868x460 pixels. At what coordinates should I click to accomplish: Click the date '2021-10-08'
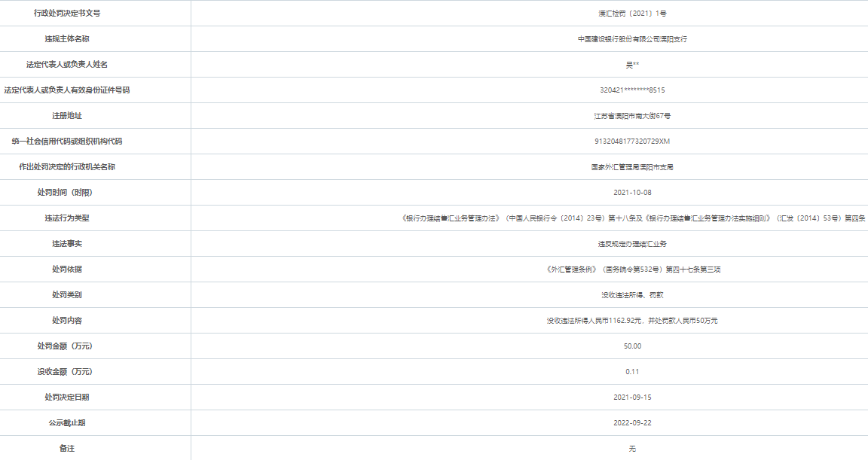(x=632, y=193)
